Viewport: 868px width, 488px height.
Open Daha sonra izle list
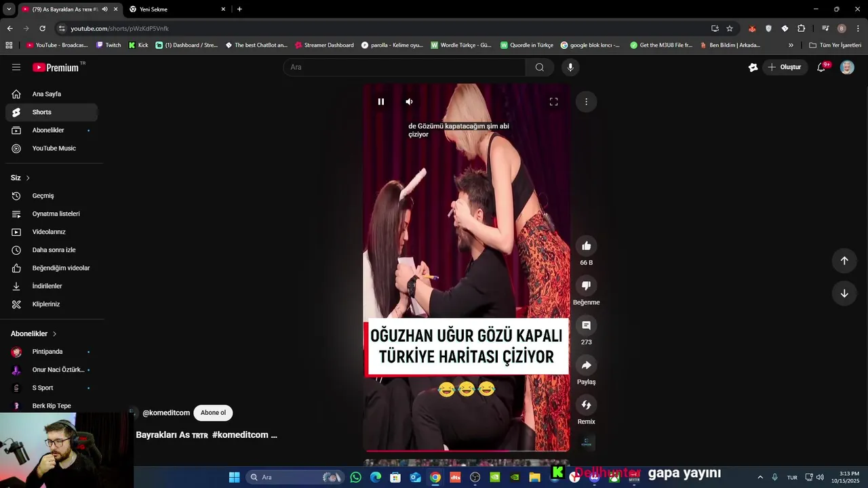[x=52, y=250]
